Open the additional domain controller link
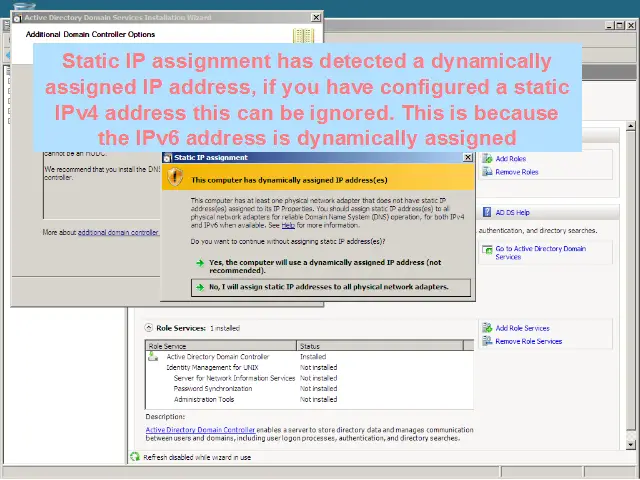The height and width of the screenshot is (480, 640). tap(118, 232)
